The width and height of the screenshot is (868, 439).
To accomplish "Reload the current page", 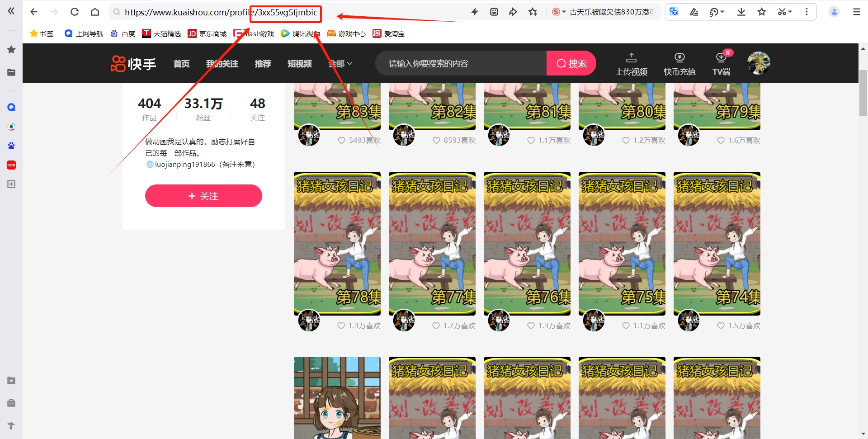I will pyautogui.click(x=75, y=12).
